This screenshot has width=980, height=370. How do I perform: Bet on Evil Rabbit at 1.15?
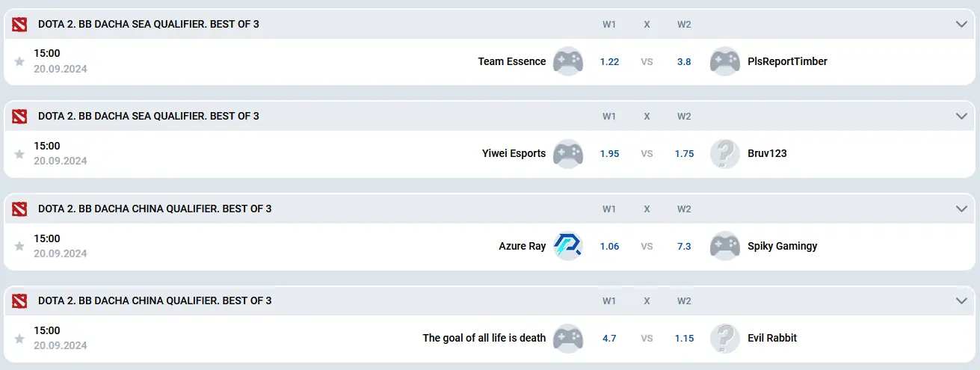click(684, 339)
